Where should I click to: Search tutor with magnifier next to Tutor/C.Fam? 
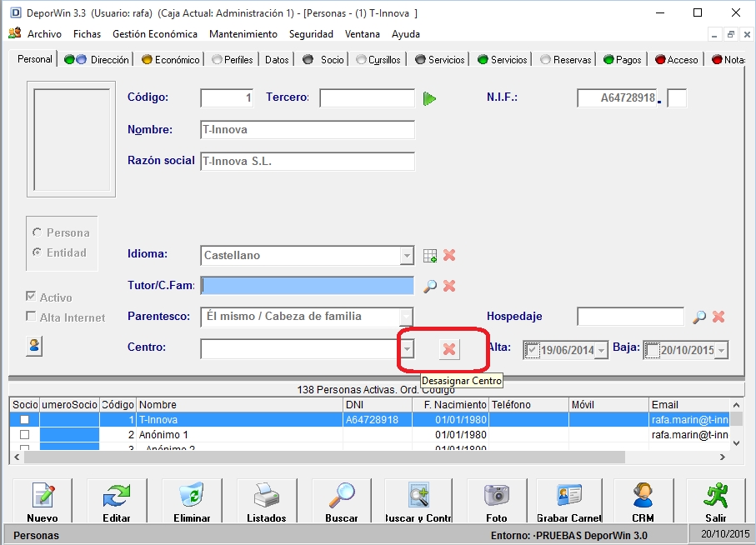[x=429, y=286]
